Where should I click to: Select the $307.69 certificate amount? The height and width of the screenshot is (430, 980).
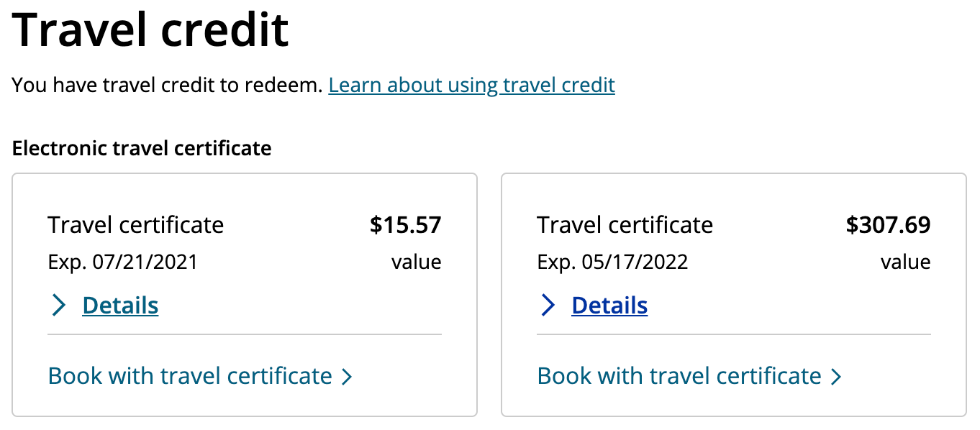[x=888, y=225]
